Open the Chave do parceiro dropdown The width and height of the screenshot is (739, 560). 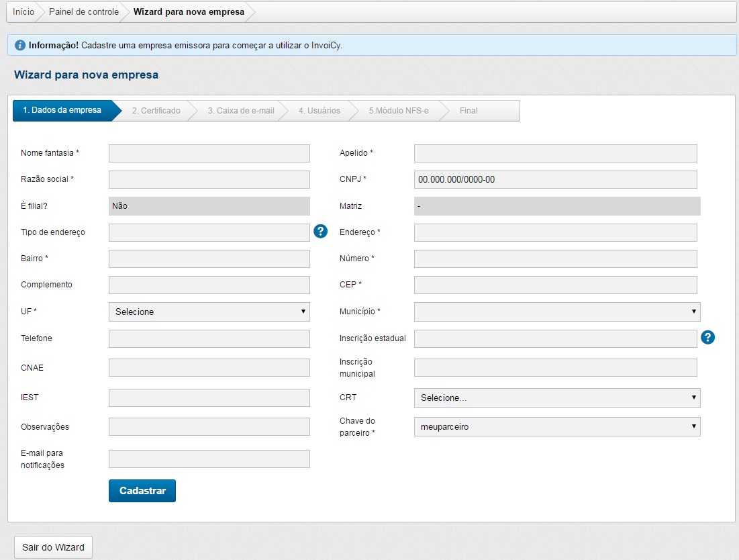coord(556,426)
